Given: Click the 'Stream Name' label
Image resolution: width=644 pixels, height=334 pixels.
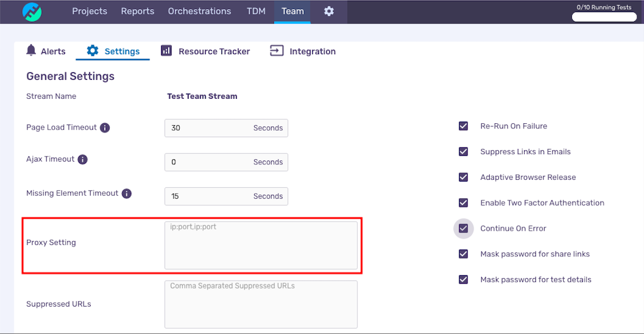Looking at the screenshot, I should 51,96.
